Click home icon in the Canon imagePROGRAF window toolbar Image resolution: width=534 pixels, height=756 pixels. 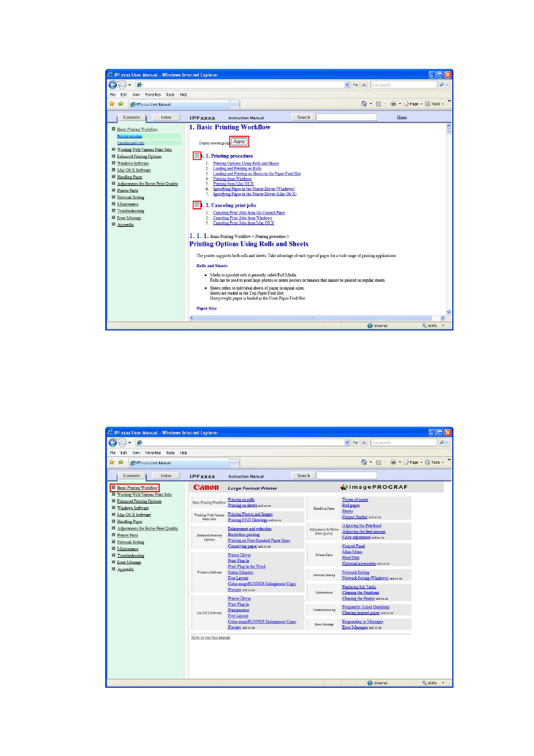(364, 462)
